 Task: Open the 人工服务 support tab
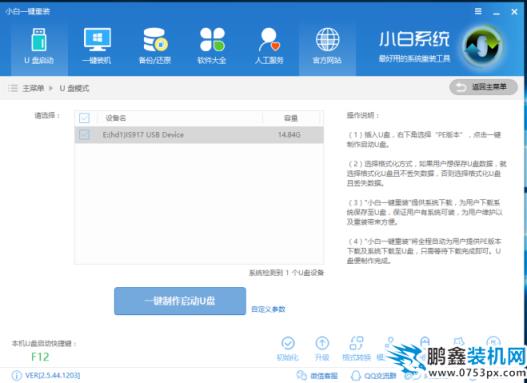tap(269, 47)
